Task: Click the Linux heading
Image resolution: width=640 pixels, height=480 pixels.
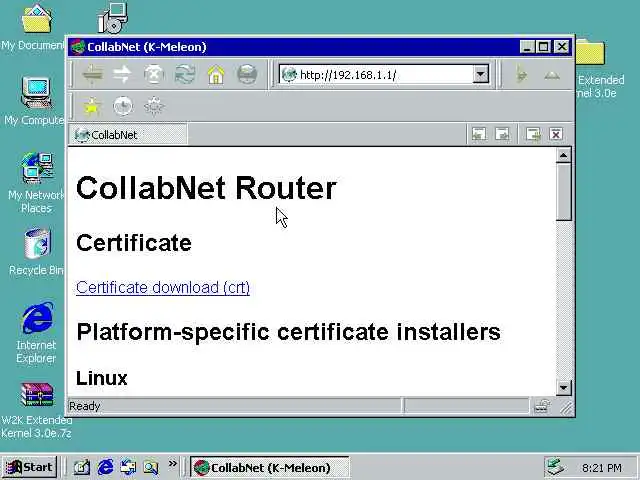Action: tap(102, 378)
